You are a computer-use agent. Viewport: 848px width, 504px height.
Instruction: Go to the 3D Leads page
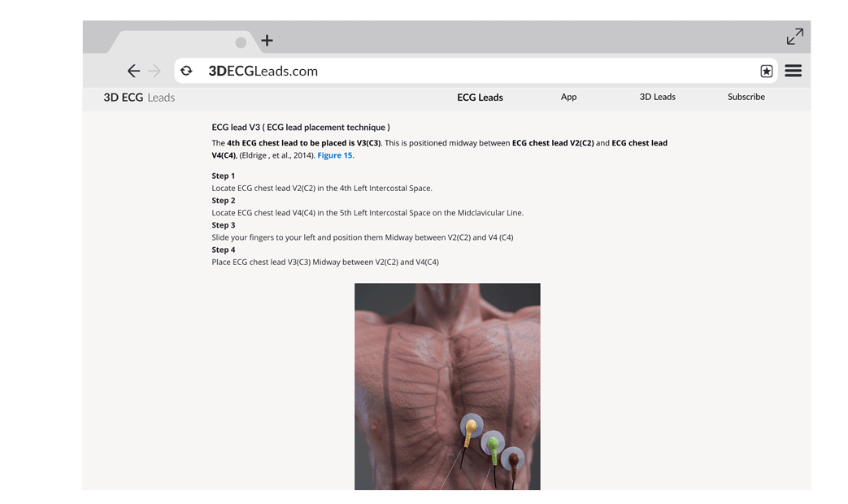[658, 97]
